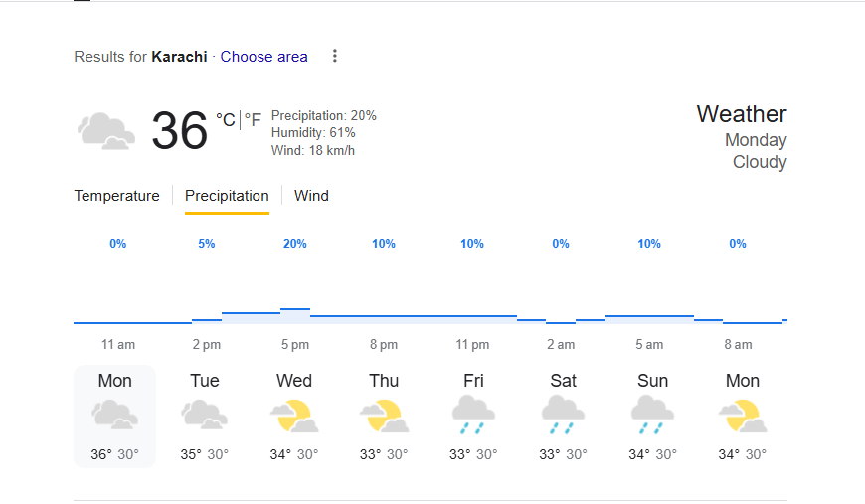This screenshot has height=504, width=865.
Task: Click the 5 pm time label
Action: click(x=295, y=345)
